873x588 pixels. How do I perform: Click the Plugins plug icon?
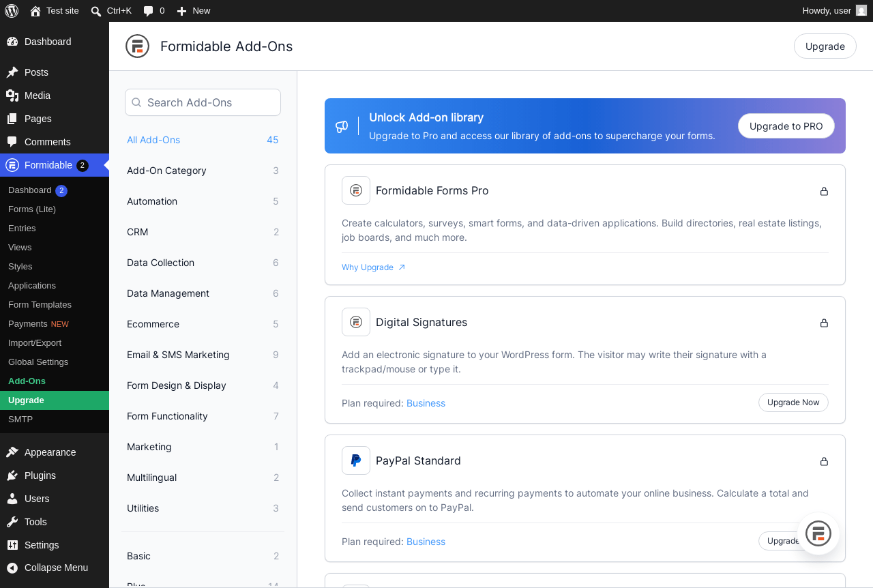[12, 475]
